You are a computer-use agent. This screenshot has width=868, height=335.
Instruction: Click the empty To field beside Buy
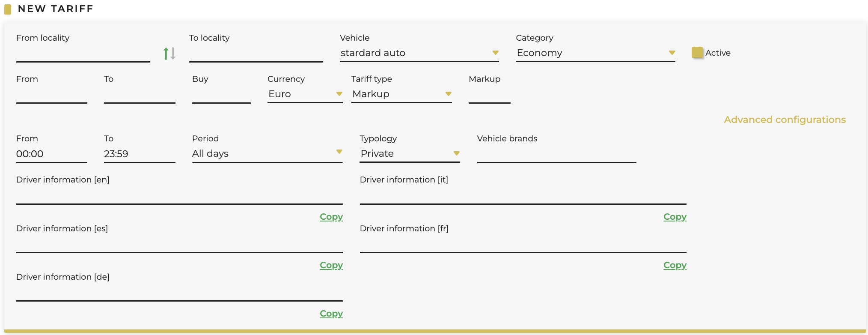pyautogui.click(x=140, y=95)
